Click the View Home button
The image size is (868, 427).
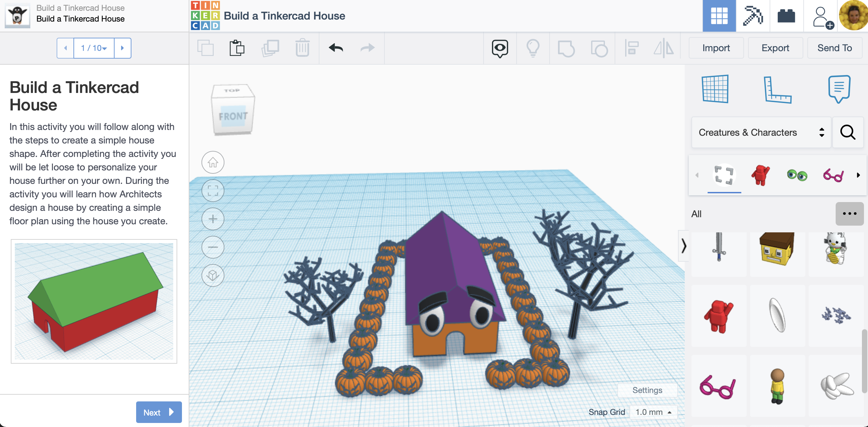tap(213, 162)
